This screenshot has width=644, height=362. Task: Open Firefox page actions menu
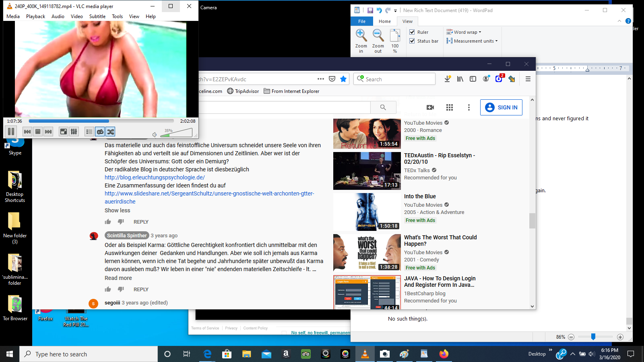coord(321,79)
